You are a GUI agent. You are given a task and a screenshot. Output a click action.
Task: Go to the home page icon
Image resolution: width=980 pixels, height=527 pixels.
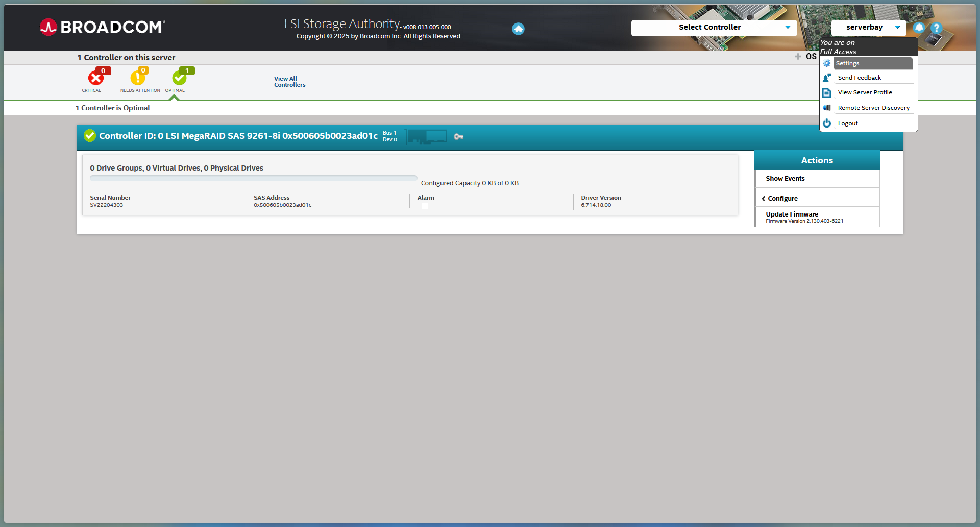[x=518, y=29]
